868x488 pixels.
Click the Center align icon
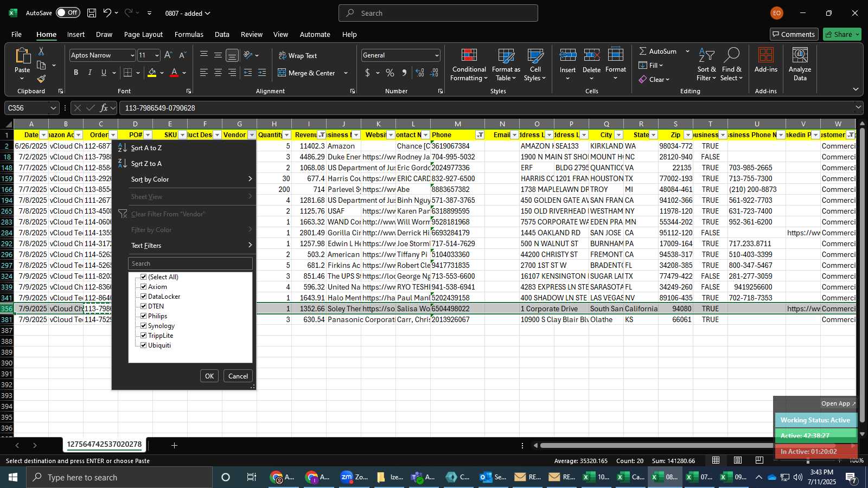pyautogui.click(x=218, y=73)
